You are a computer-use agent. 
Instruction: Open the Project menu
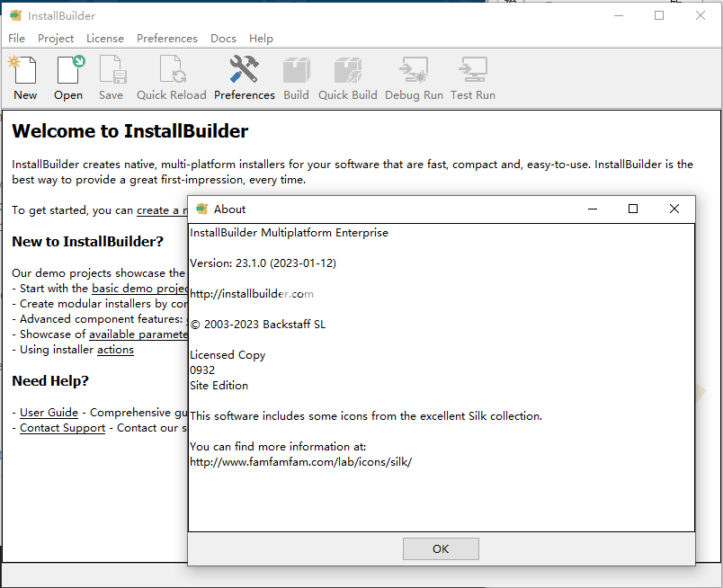pos(56,39)
